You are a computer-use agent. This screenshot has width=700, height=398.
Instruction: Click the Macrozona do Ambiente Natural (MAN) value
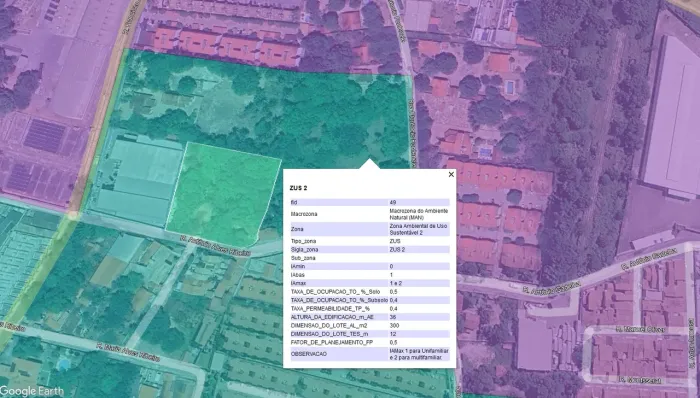(x=418, y=214)
